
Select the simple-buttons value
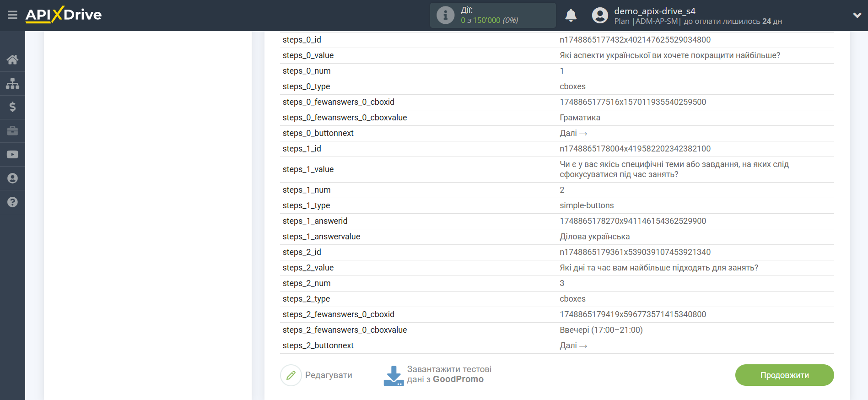click(587, 205)
